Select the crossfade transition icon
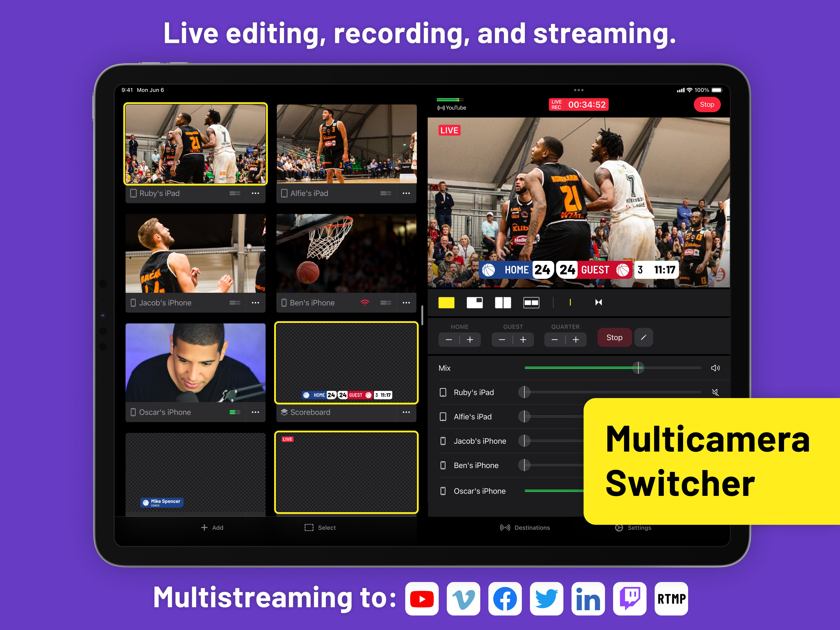The image size is (840, 630). 598,302
